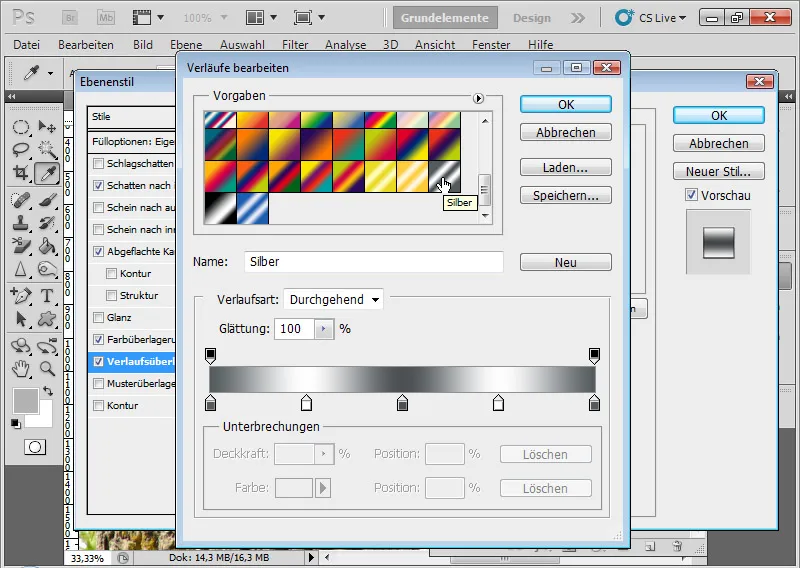Select the 3D Object Rotate tool
Viewport: 800px width, 568px height.
pos(21,345)
